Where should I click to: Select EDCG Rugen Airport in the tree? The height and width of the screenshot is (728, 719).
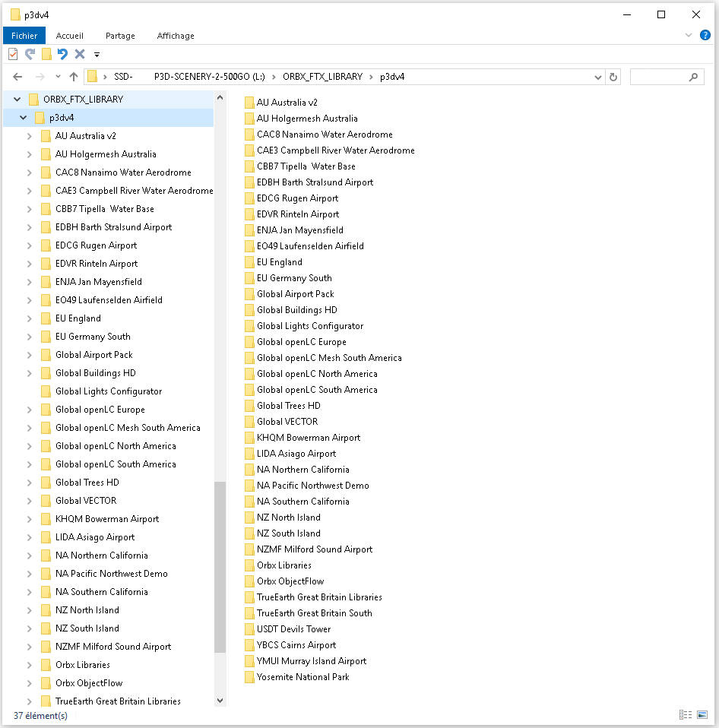96,245
